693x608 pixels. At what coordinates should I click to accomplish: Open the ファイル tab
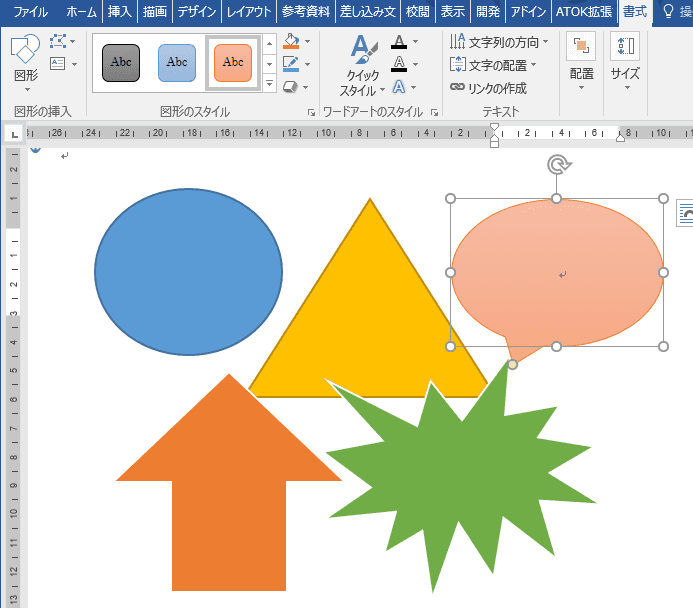30,12
